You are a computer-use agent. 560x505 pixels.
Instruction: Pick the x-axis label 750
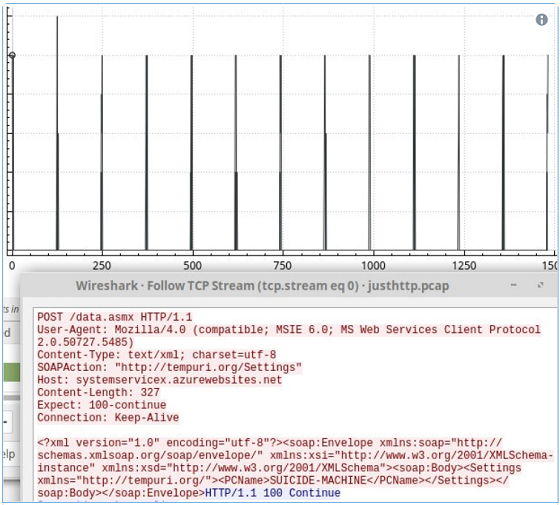click(282, 266)
